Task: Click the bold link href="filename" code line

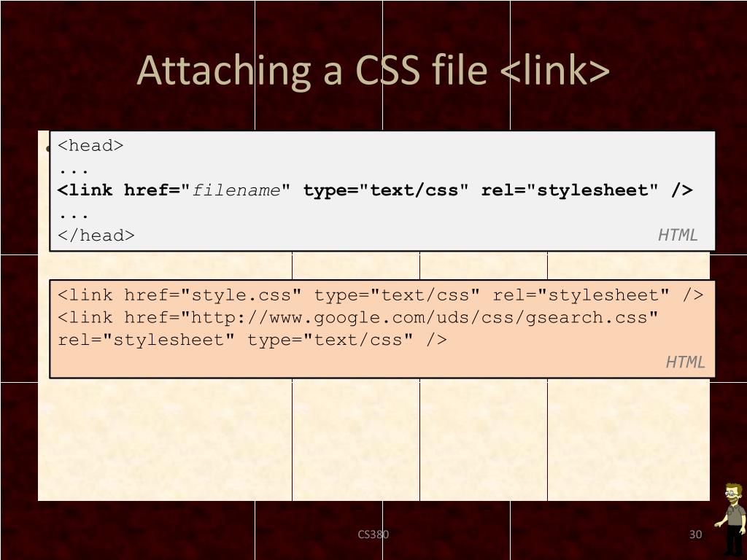Action: pos(375,190)
